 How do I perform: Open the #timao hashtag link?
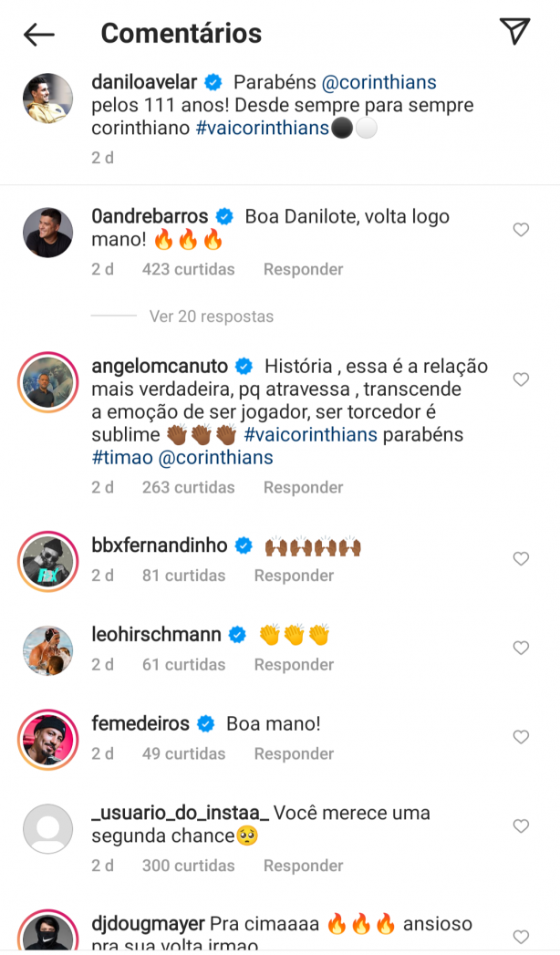click(122, 457)
